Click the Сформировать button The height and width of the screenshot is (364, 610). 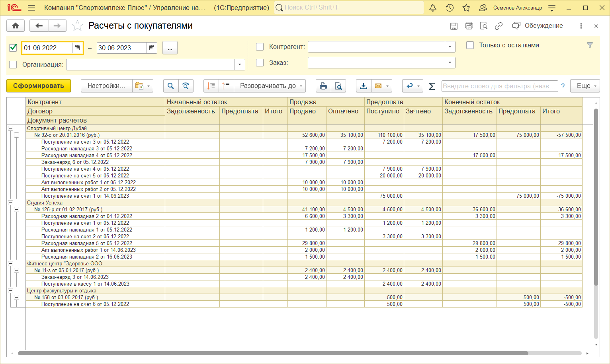coord(39,86)
